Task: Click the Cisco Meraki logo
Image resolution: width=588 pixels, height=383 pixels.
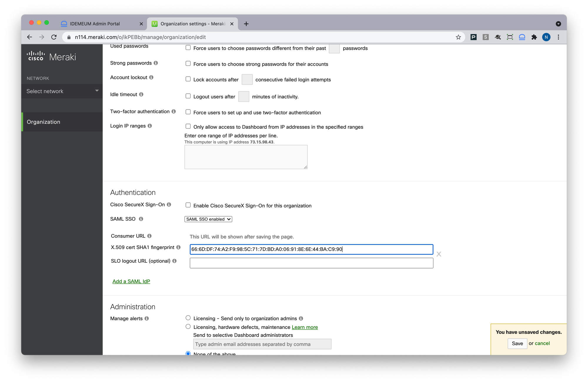Action: point(51,56)
